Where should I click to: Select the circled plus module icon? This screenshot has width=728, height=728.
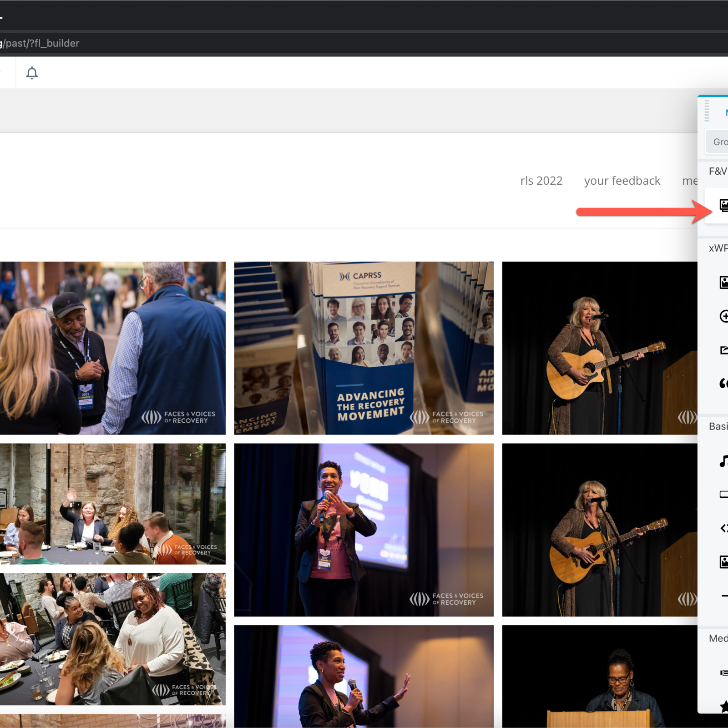[723, 316]
